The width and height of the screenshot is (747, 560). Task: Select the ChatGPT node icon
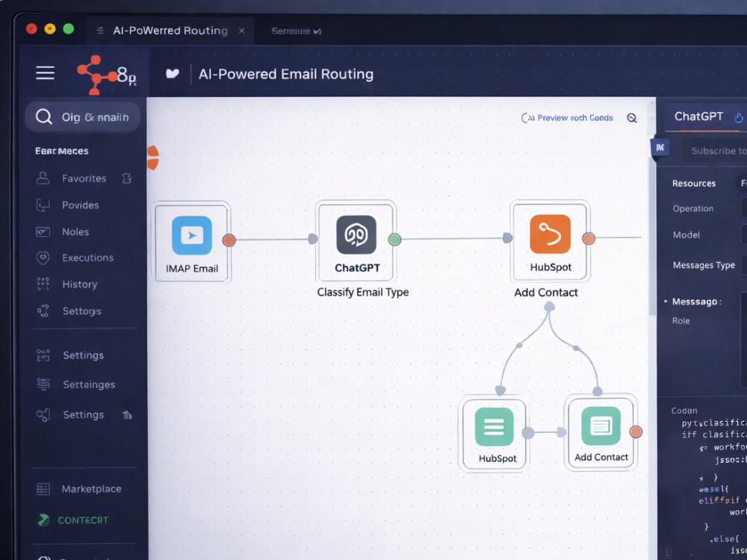pyautogui.click(x=356, y=234)
